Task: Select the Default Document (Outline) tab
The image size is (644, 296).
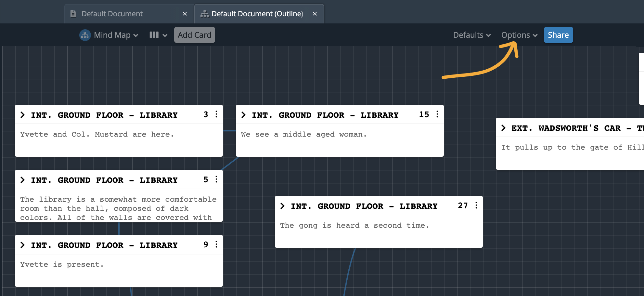Action: (257, 13)
